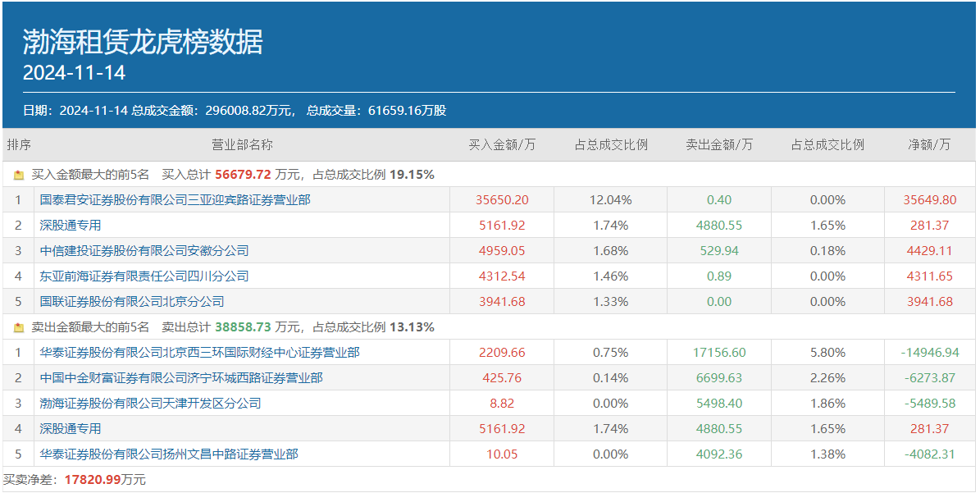This screenshot has width=980, height=493.
Task: Click the icon beside 卖出金额最大的前5名
Action: point(19,327)
